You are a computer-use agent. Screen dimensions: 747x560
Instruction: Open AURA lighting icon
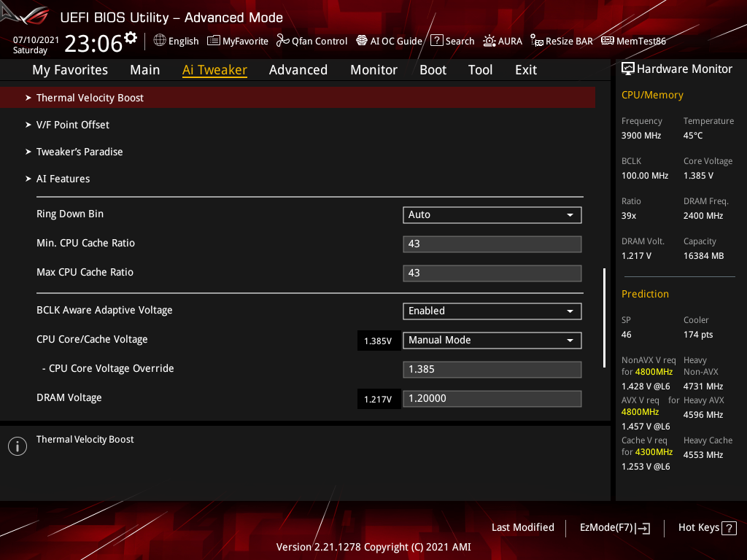click(x=489, y=41)
